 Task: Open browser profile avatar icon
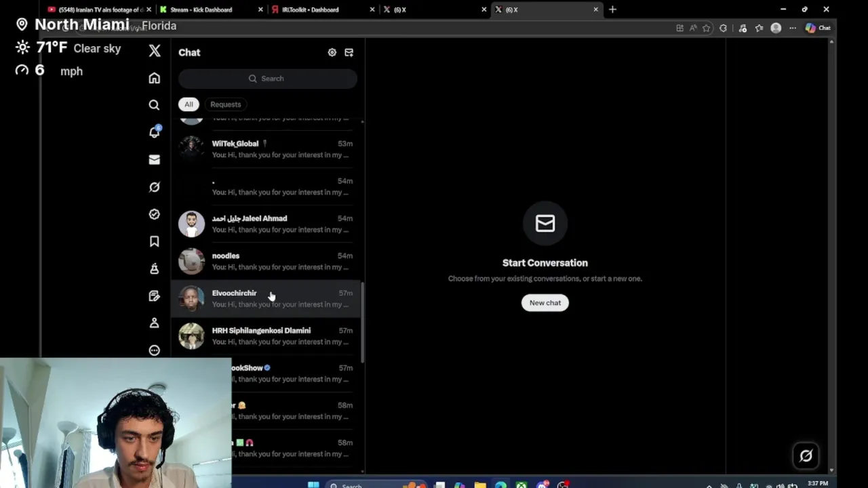coord(776,28)
